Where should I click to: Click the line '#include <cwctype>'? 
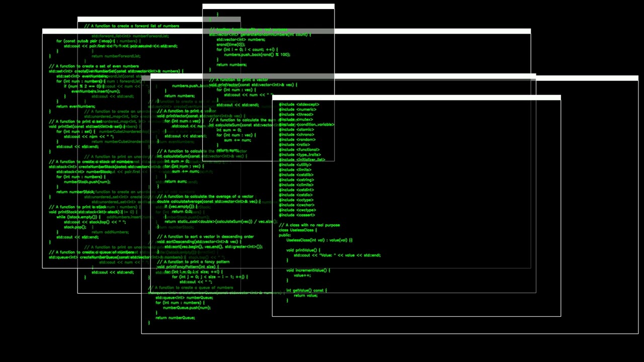297,210
